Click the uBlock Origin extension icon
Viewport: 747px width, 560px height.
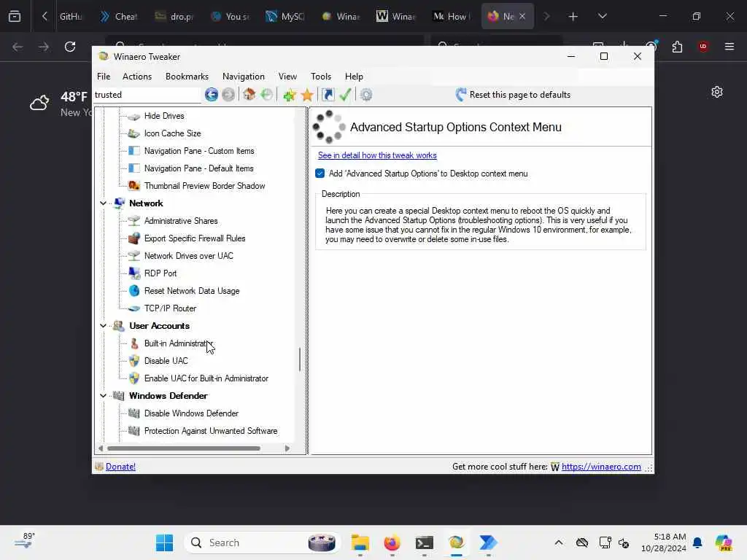click(703, 47)
